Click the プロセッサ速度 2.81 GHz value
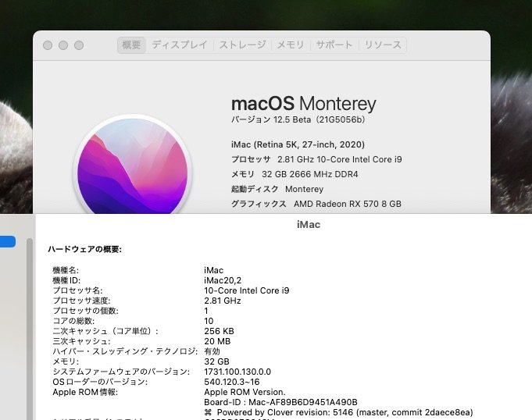The height and width of the screenshot is (420, 532). (x=223, y=301)
